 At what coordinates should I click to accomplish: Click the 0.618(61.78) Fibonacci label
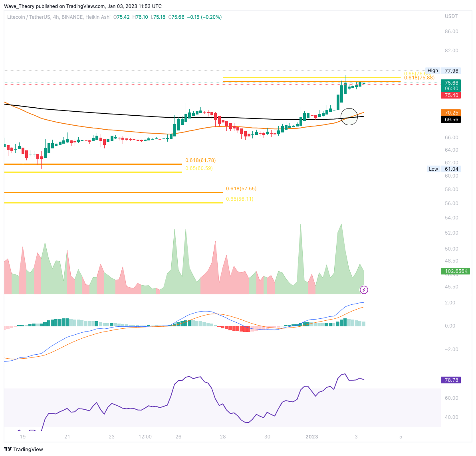(200, 160)
